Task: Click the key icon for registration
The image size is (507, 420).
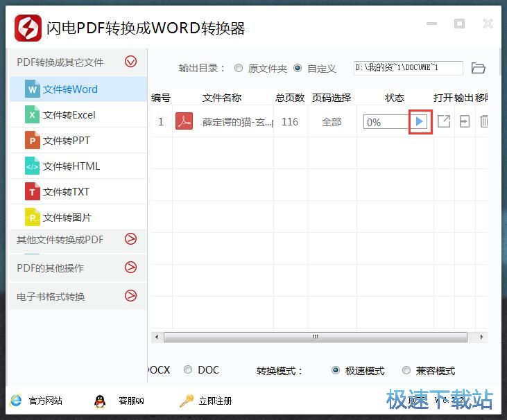Action: click(x=187, y=401)
